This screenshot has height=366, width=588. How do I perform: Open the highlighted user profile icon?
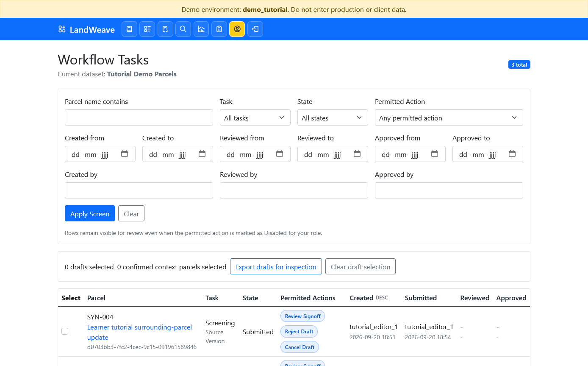click(237, 29)
